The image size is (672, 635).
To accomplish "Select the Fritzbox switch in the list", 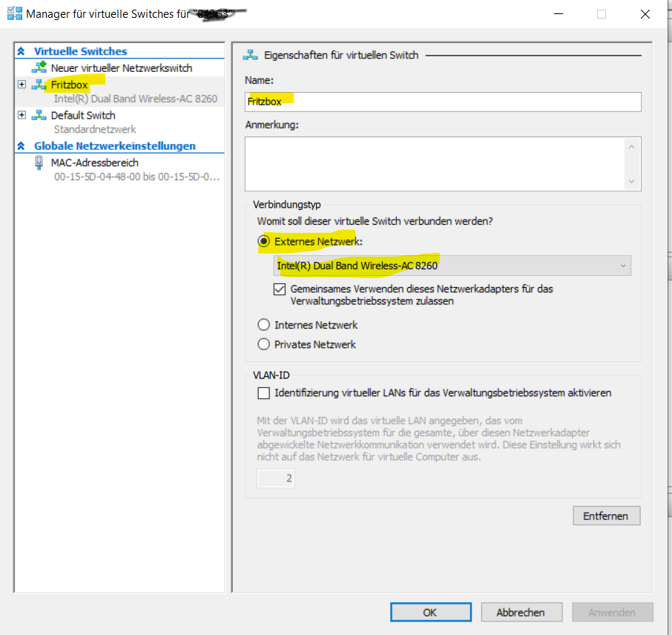I will [69, 85].
